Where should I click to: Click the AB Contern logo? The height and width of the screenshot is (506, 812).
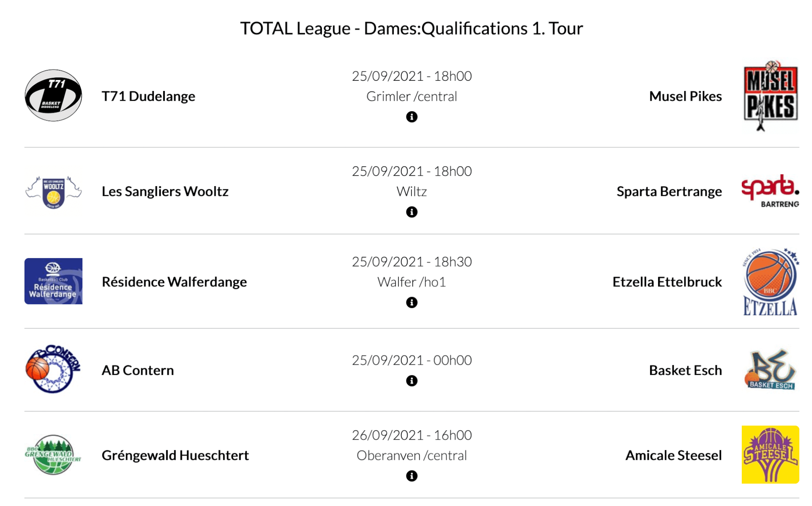(x=53, y=369)
